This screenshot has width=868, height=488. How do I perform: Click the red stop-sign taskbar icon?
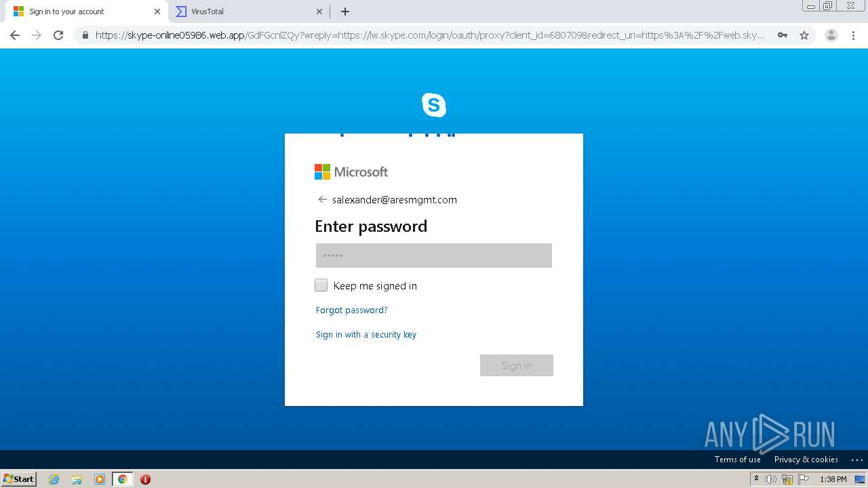click(145, 479)
